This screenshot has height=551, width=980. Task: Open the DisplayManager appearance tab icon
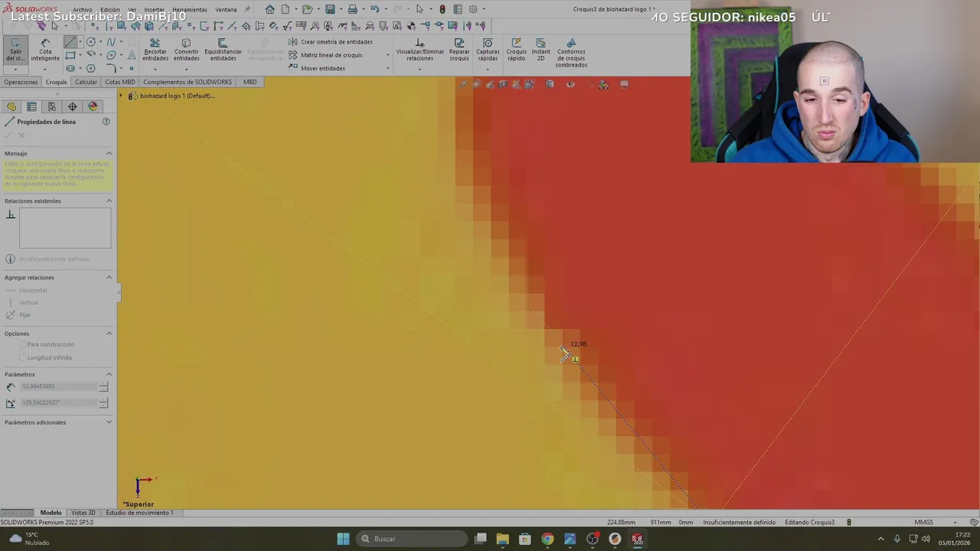[93, 106]
